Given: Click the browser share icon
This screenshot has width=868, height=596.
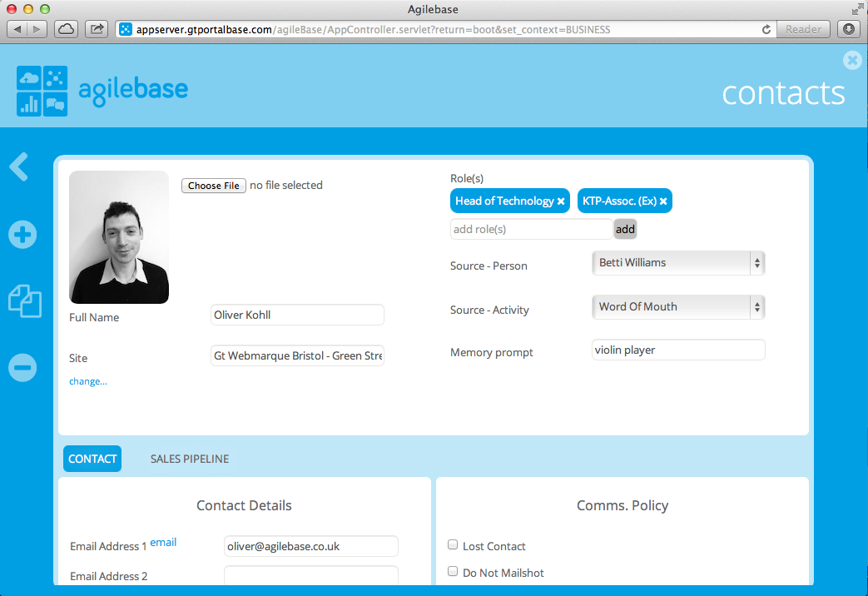Looking at the screenshot, I should (x=97, y=29).
